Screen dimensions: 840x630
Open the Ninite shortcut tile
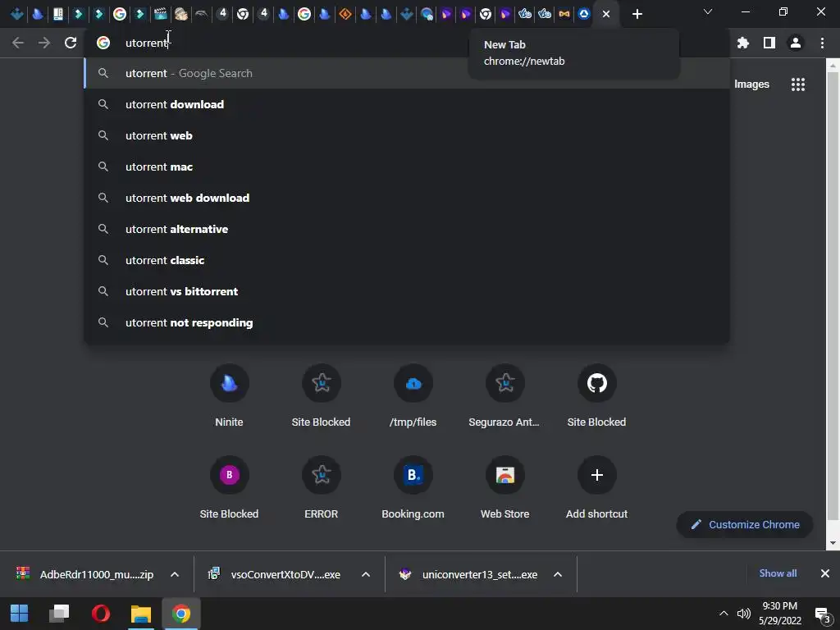coord(230,395)
